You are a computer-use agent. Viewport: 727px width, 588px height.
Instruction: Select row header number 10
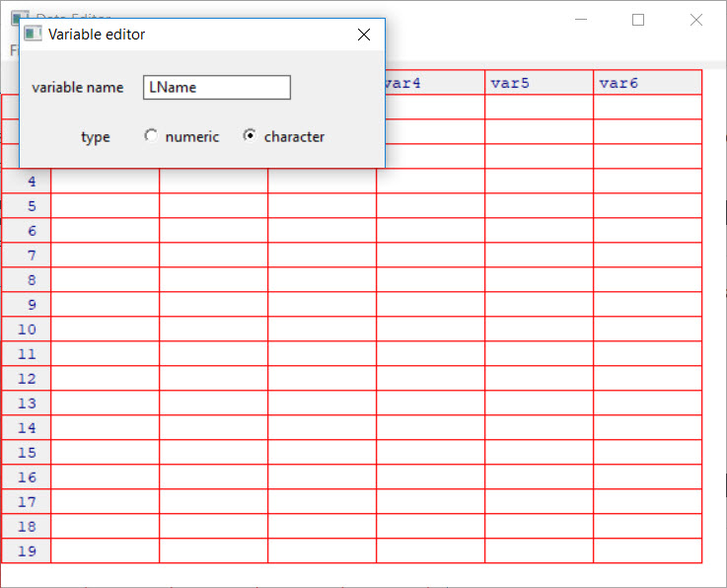pos(27,330)
